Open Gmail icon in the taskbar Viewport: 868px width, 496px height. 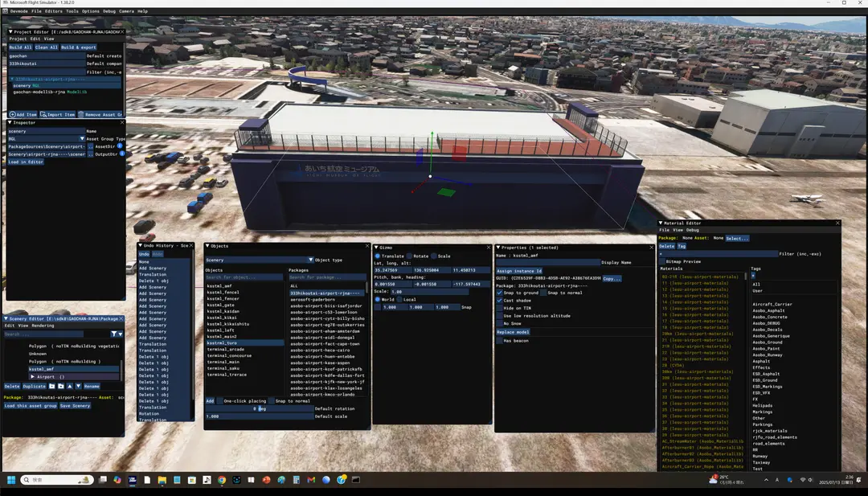click(x=311, y=480)
